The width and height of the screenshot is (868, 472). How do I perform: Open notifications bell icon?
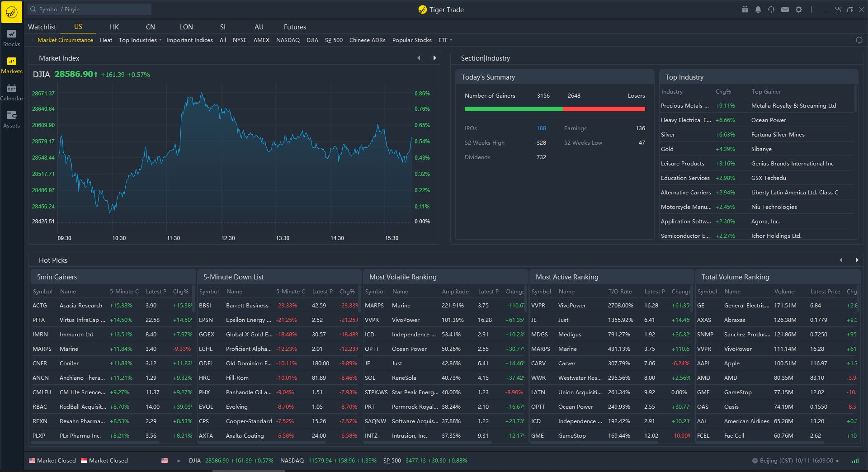click(758, 9)
